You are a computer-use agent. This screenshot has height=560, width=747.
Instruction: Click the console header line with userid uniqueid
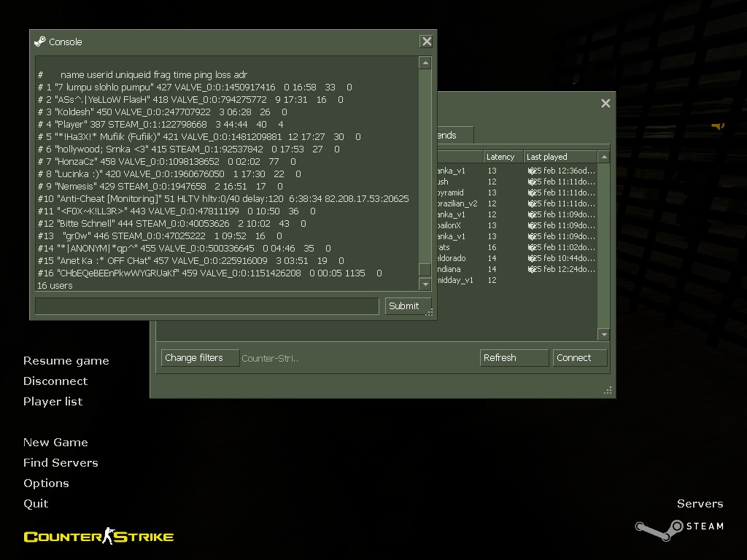click(142, 75)
